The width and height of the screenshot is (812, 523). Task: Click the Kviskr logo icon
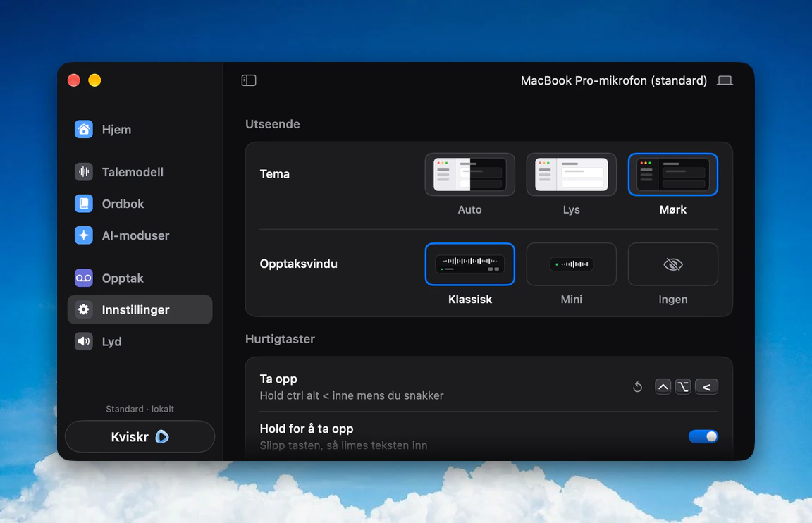click(x=162, y=436)
